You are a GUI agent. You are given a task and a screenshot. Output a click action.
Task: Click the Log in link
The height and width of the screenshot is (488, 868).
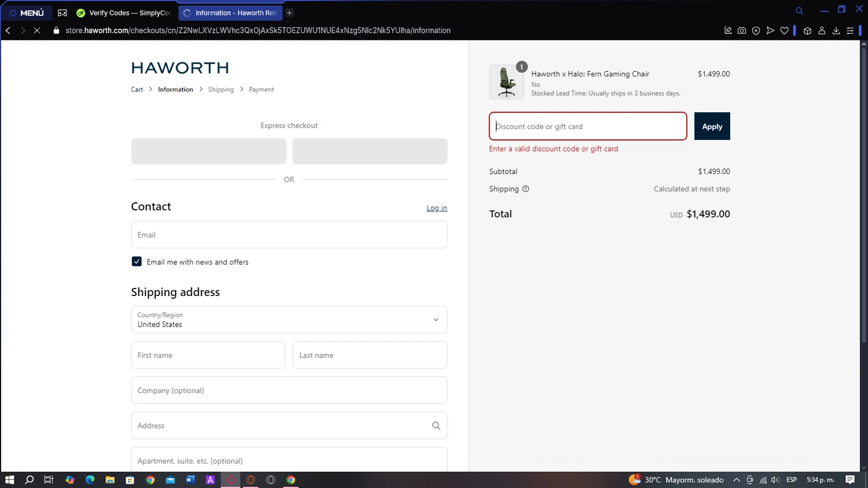pos(437,208)
